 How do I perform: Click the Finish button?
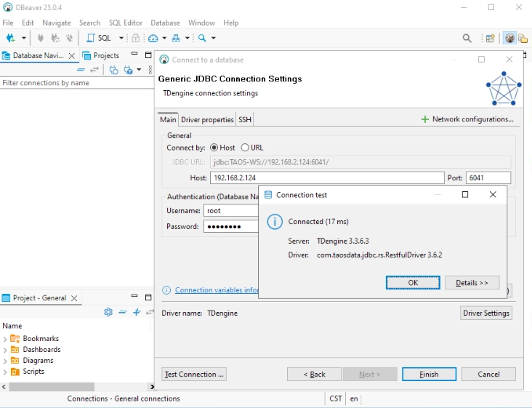430,375
